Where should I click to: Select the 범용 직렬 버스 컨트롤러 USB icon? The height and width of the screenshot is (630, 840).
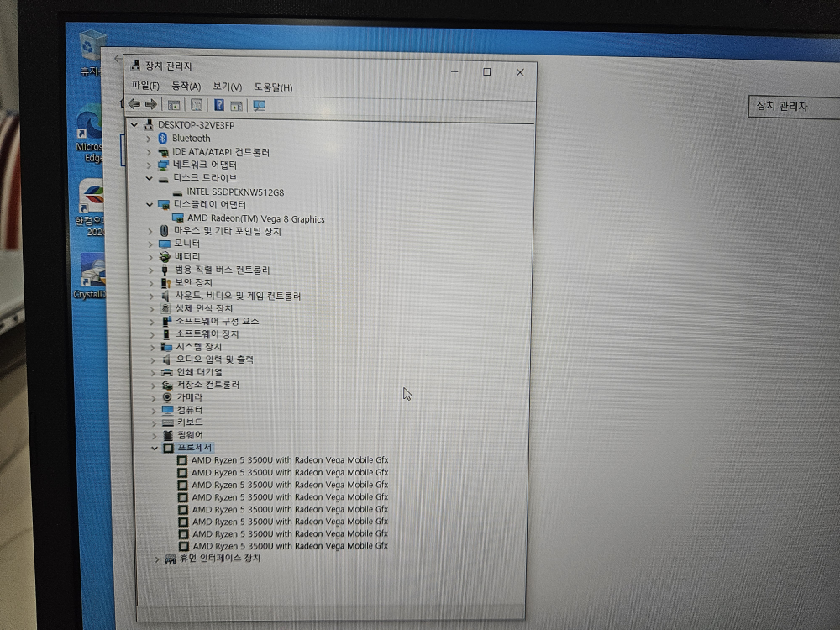point(165,270)
